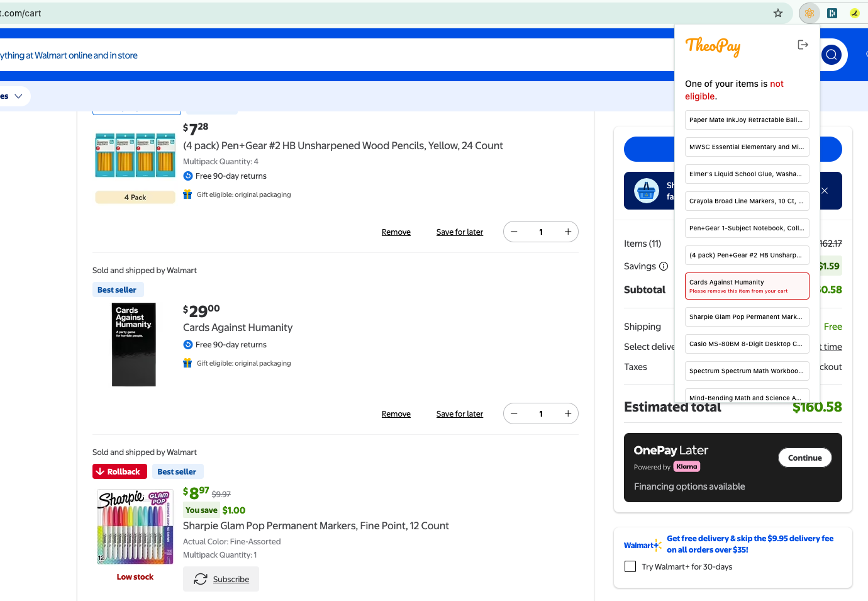Open the yellow round extension icon
The width and height of the screenshot is (868, 601).
point(854,13)
